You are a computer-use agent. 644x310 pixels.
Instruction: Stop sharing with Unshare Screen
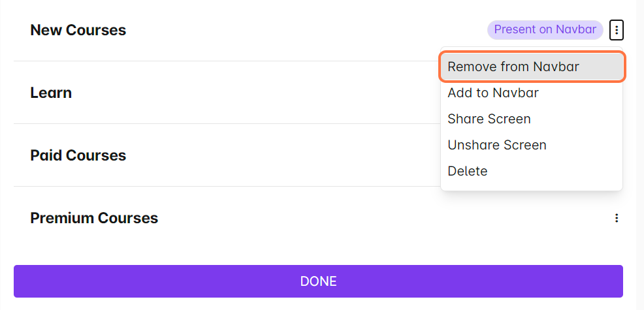497,145
